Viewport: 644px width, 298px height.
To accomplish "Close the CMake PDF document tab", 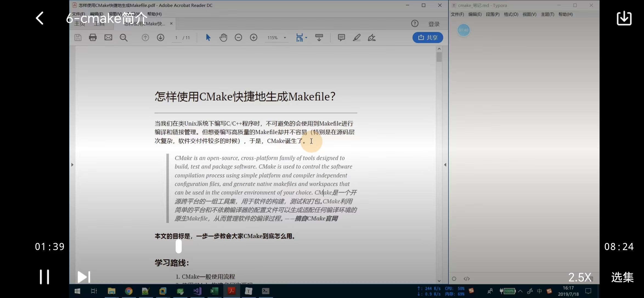I will tap(171, 24).
